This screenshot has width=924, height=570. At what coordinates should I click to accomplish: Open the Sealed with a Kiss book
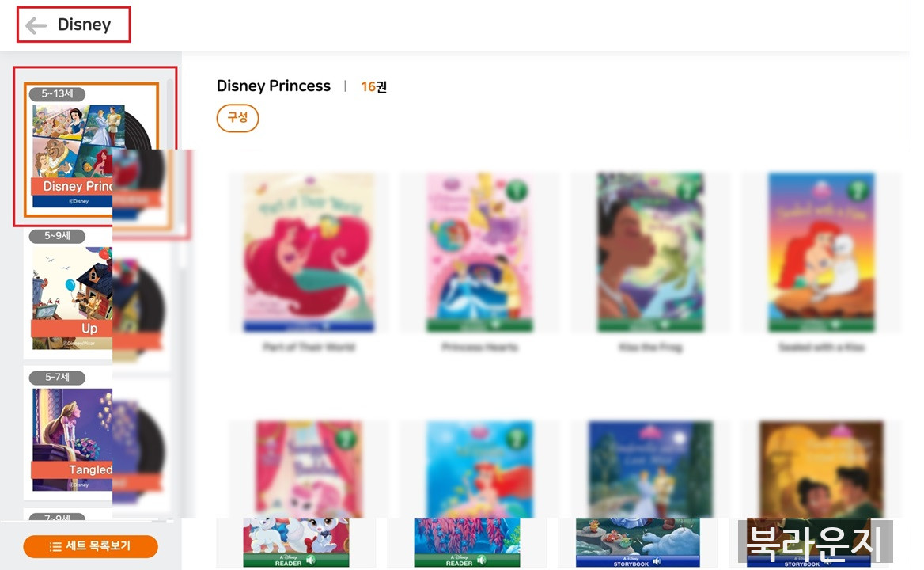click(821, 252)
